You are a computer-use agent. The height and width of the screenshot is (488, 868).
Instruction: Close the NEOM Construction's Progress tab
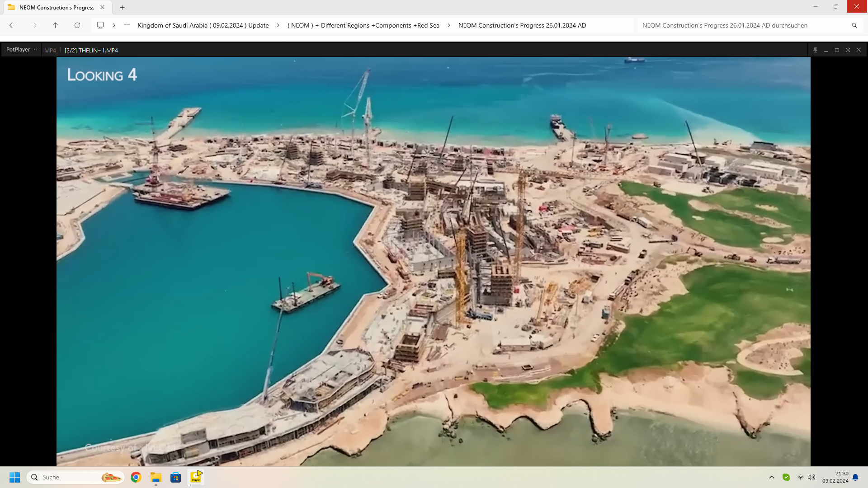pyautogui.click(x=103, y=7)
